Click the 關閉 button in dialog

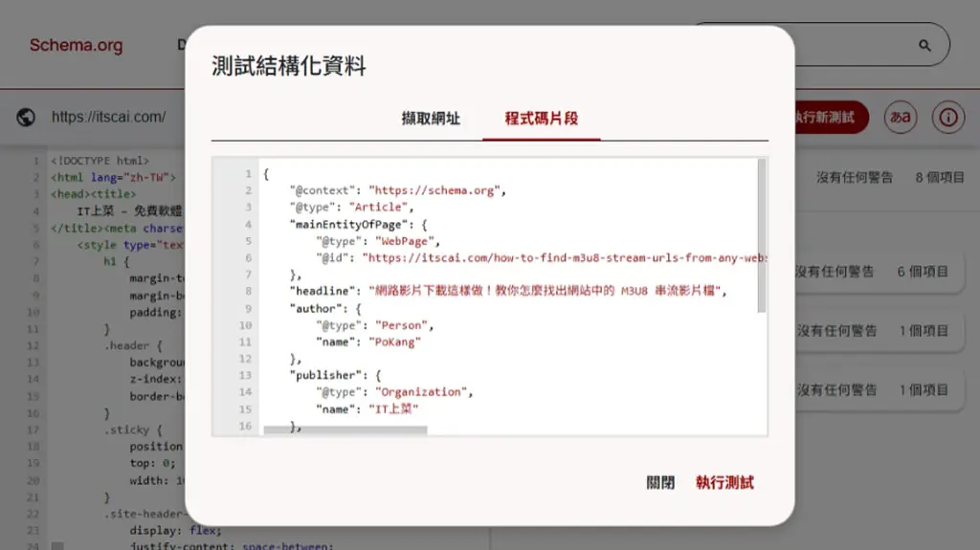(660, 482)
